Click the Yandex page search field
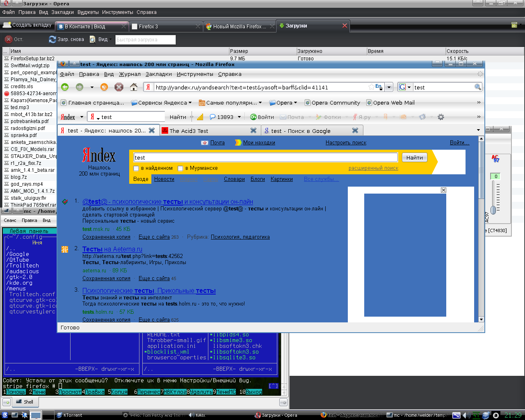 pyautogui.click(x=265, y=157)
